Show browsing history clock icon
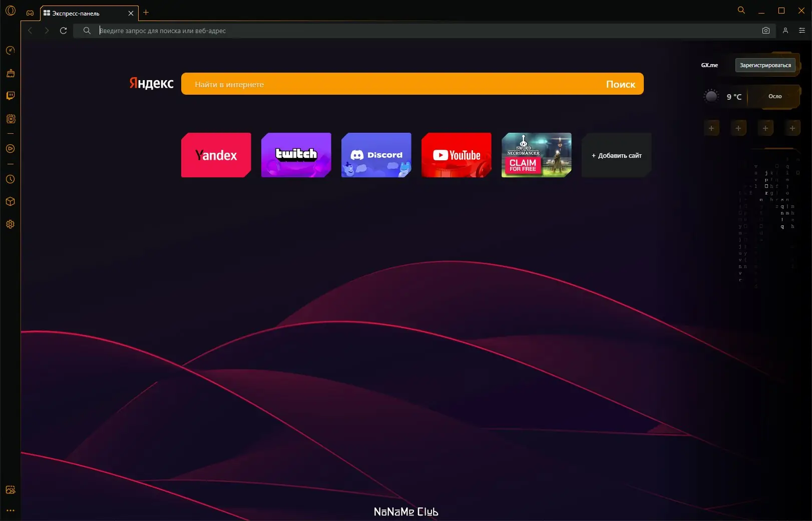 pos(11,179)
